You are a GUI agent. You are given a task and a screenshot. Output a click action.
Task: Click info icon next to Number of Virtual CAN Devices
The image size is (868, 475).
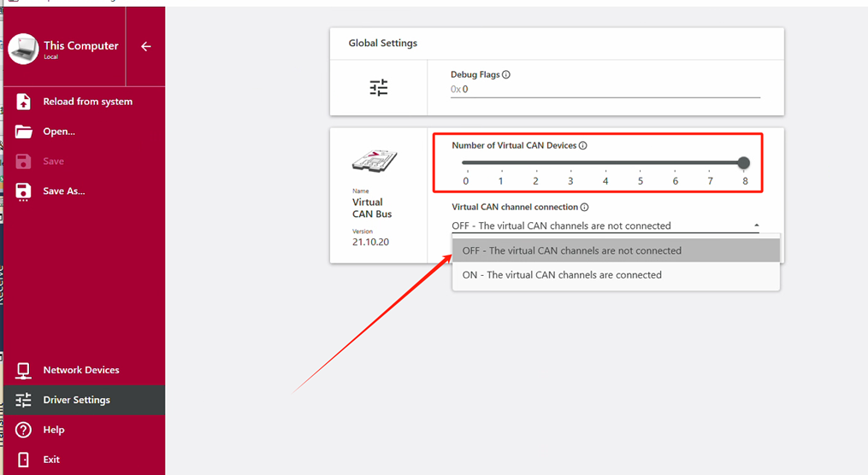pos(583,146)
